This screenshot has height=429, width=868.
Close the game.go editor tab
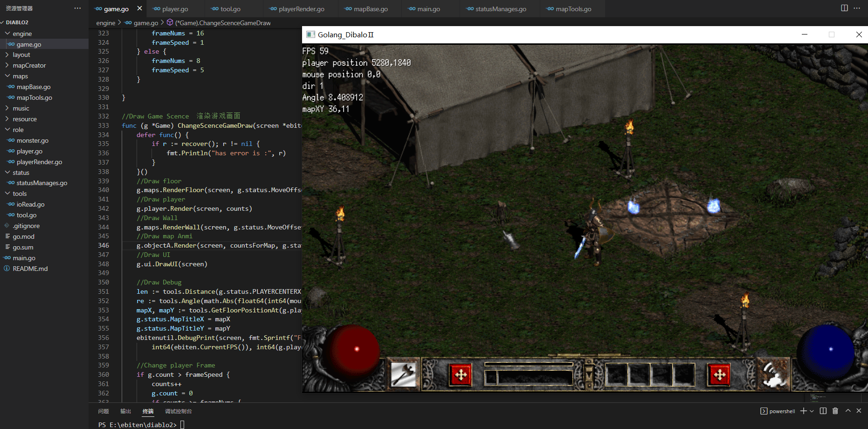pos(139,8)
